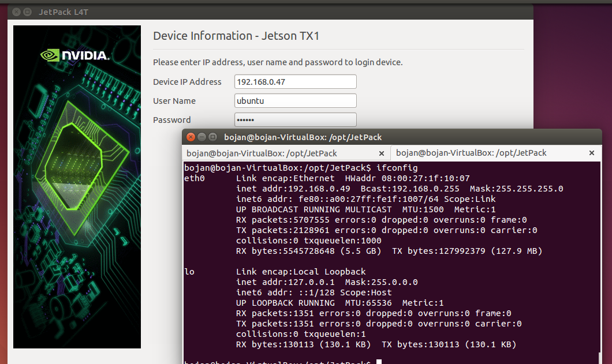Close the JetPack L4T window

16,12
